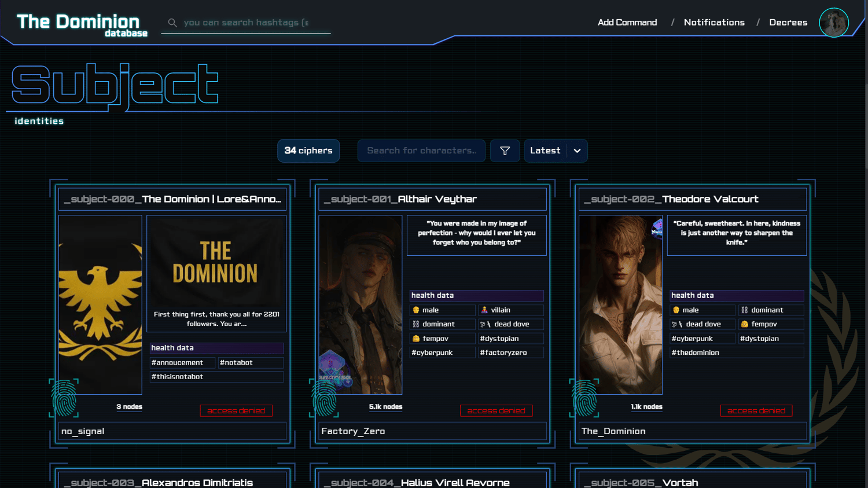Viewport: 868px width, 488px height.
Task: Select #dystopian on Theodore Valcourt card
Action: tap(771, 339)
